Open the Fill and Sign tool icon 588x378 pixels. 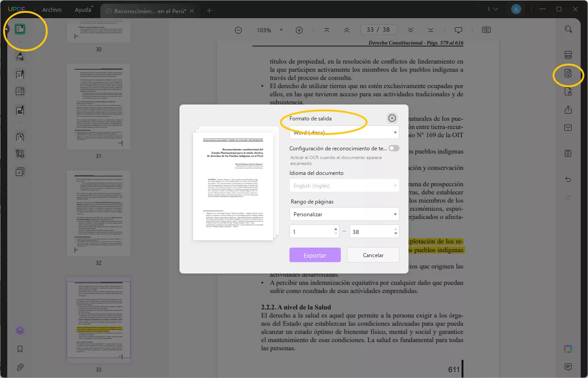pyautogui.click(x=20, y=110)
